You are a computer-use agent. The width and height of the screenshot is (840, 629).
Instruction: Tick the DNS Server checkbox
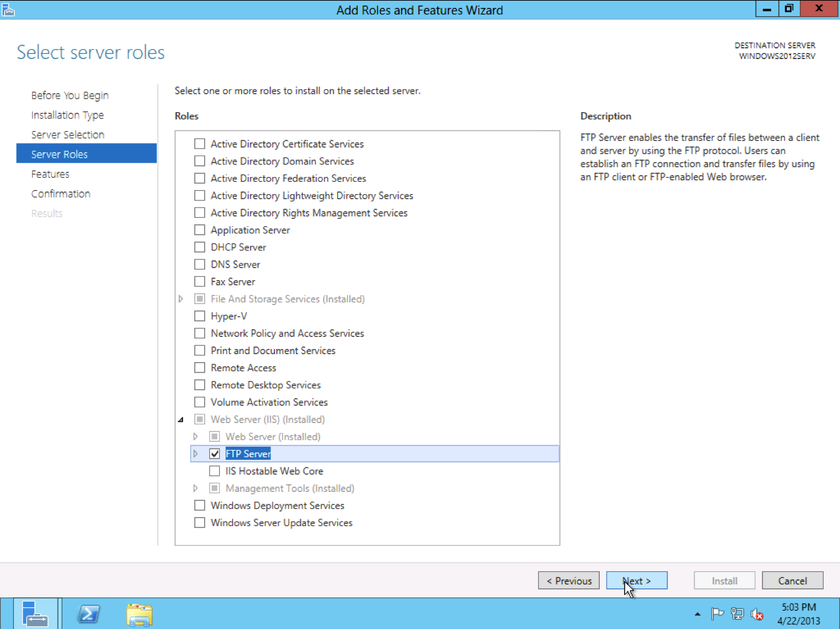(200, 264)
